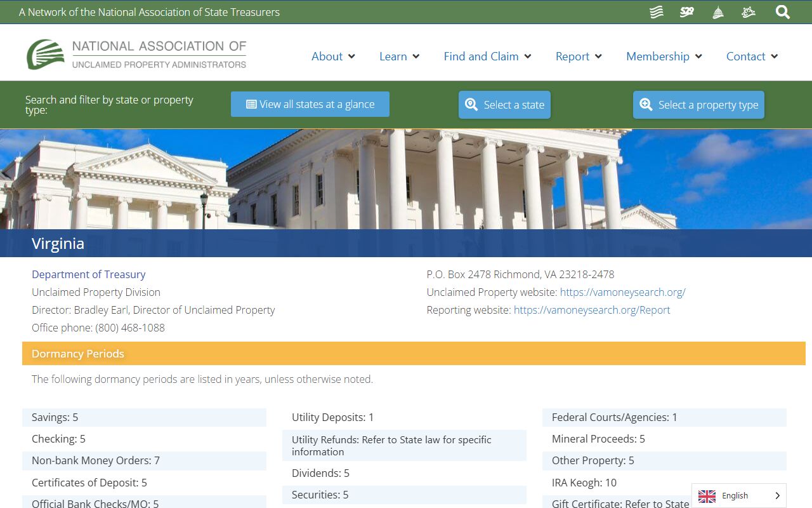Open the Report navigation menu

(579, 57)
